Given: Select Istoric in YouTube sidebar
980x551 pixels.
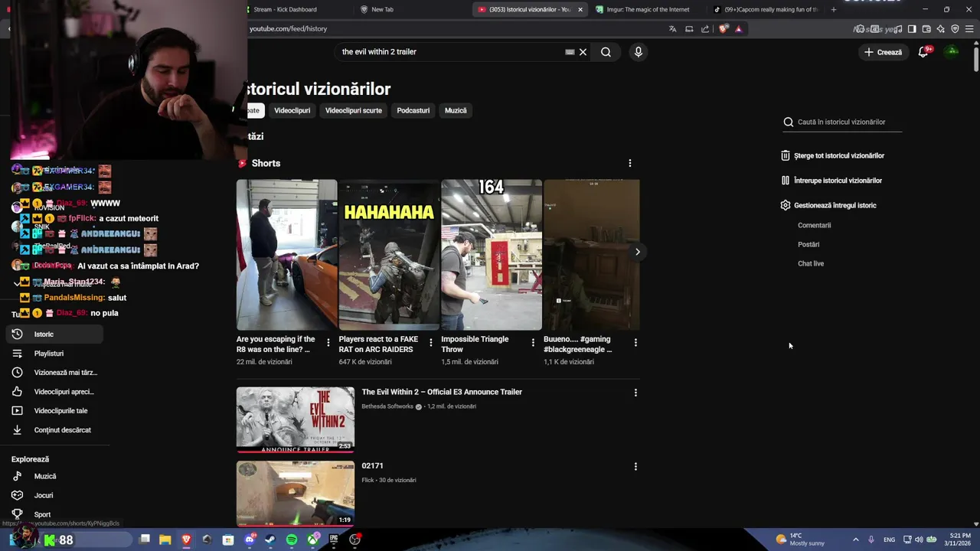Looking at the screenshot, I should point(54,334).
